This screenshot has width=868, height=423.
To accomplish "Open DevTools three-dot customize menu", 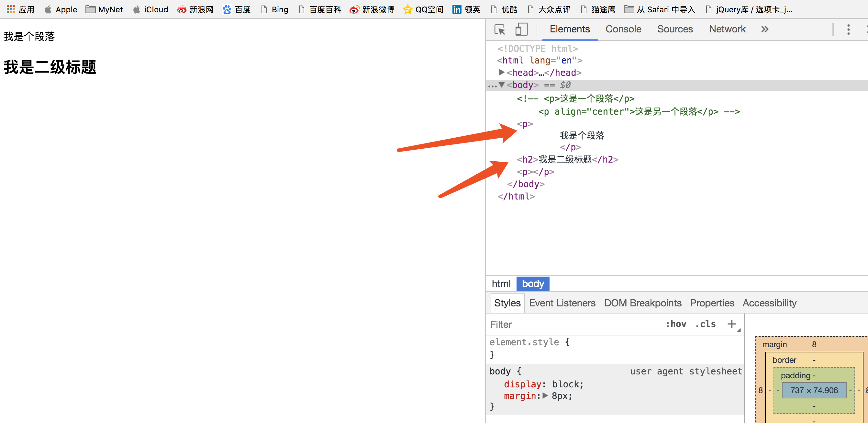I will pos(849,29).
